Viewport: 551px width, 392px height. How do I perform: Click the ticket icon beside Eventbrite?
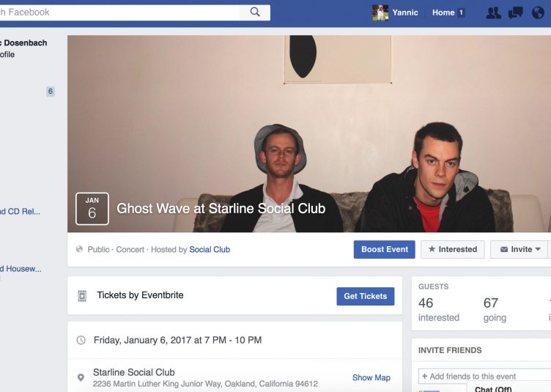click(x=82, y=296)
